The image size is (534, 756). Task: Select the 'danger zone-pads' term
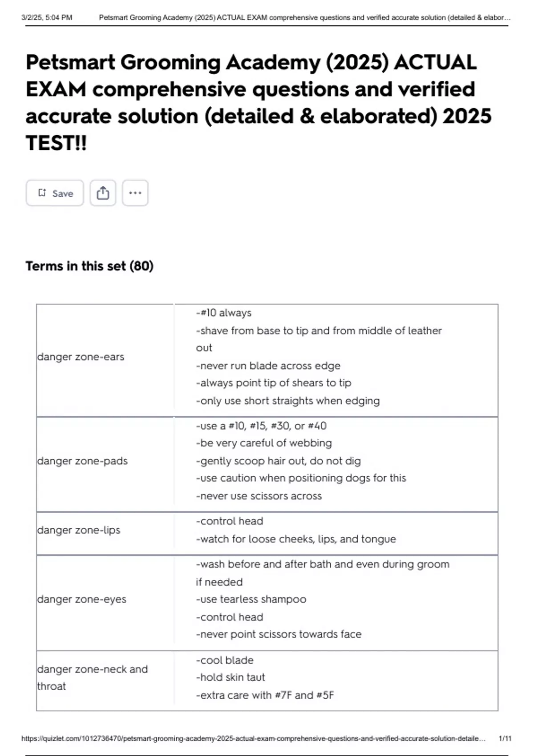pyautogui.click(x=82, y=461)
